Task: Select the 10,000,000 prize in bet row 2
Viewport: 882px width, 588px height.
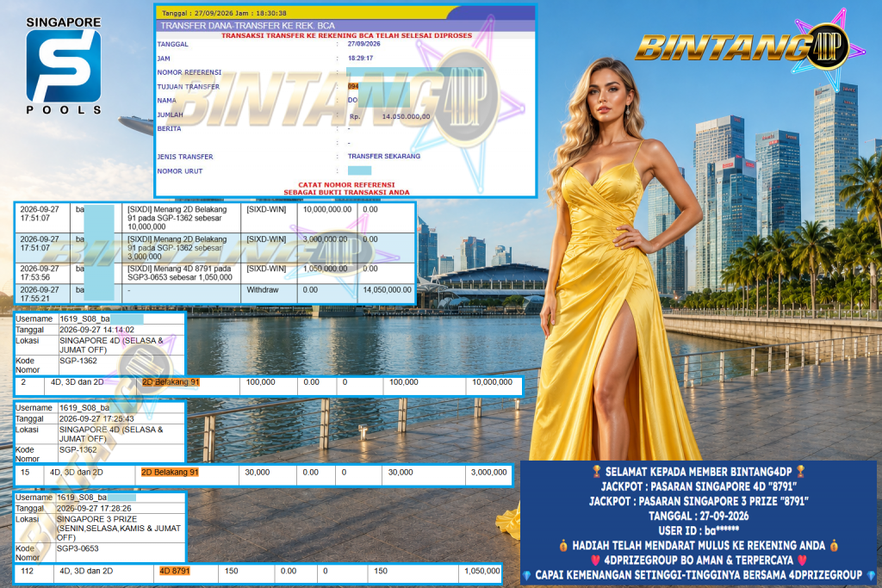Action: 492,381
